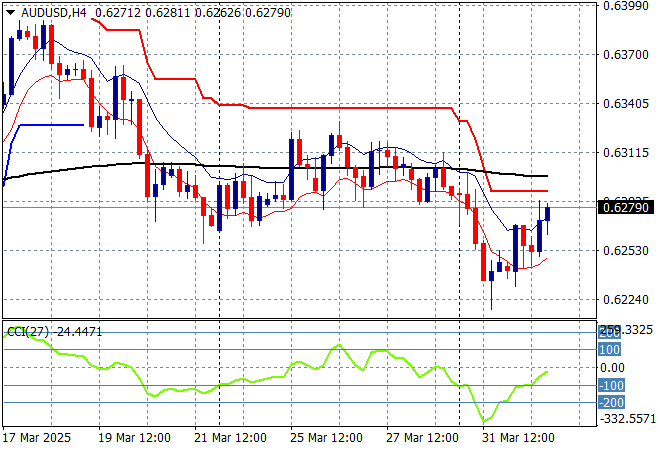The image size is (660, 450).
Task: Click the OHLC values 0.62712 0.62811 0.62626 0.62790
Action: coord(193,13)
